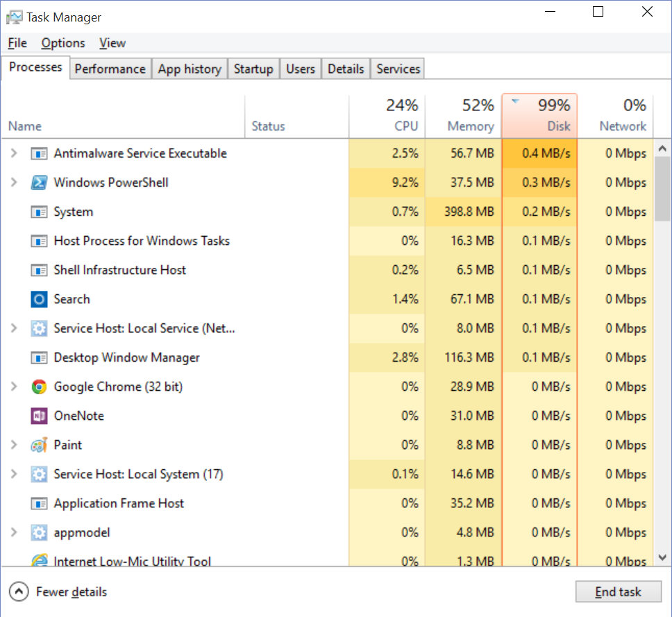Select the Windows PowerShell process name

click(x=111, y=183)
